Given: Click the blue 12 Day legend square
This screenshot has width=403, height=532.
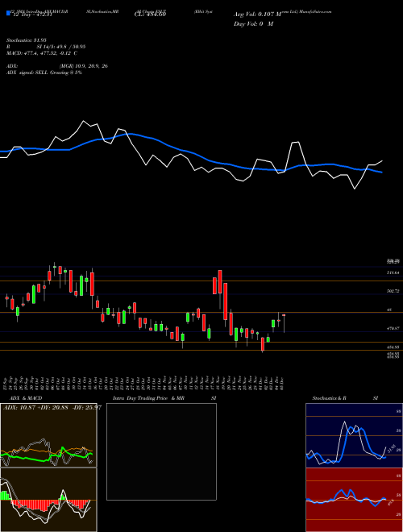Looking at the screenshot, I should (x=8, y=14).
